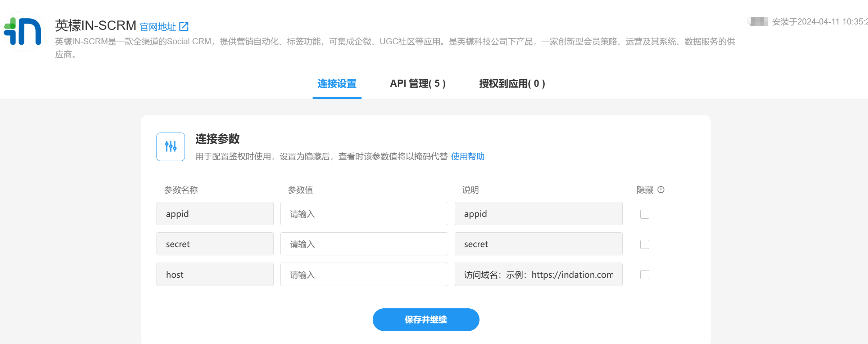Click the secret 参数名称 field
Screen dimensions: 868x344
click(x=215, y=244)
